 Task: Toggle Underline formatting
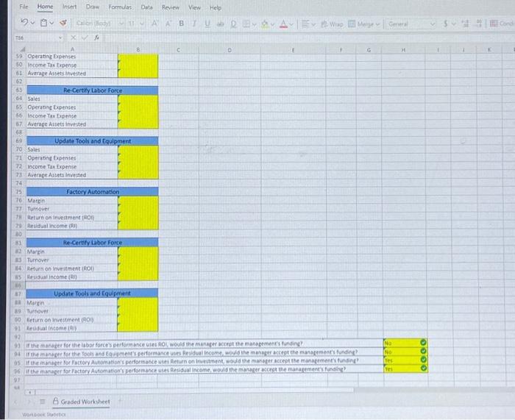pos(207,24)
